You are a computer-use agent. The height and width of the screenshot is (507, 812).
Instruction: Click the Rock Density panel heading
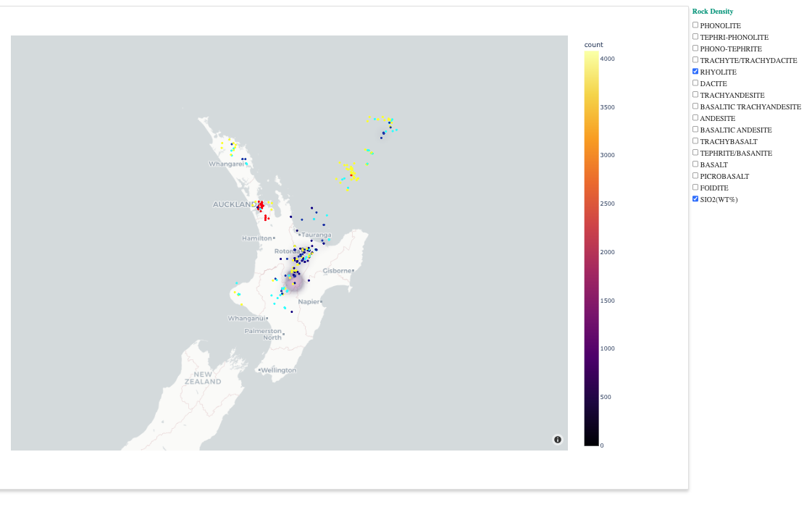(711, 11)
